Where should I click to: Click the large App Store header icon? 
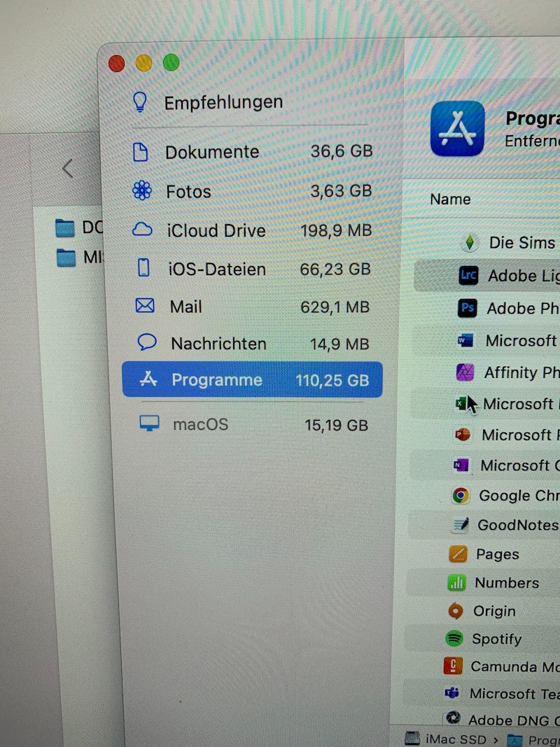pos(457,128)
